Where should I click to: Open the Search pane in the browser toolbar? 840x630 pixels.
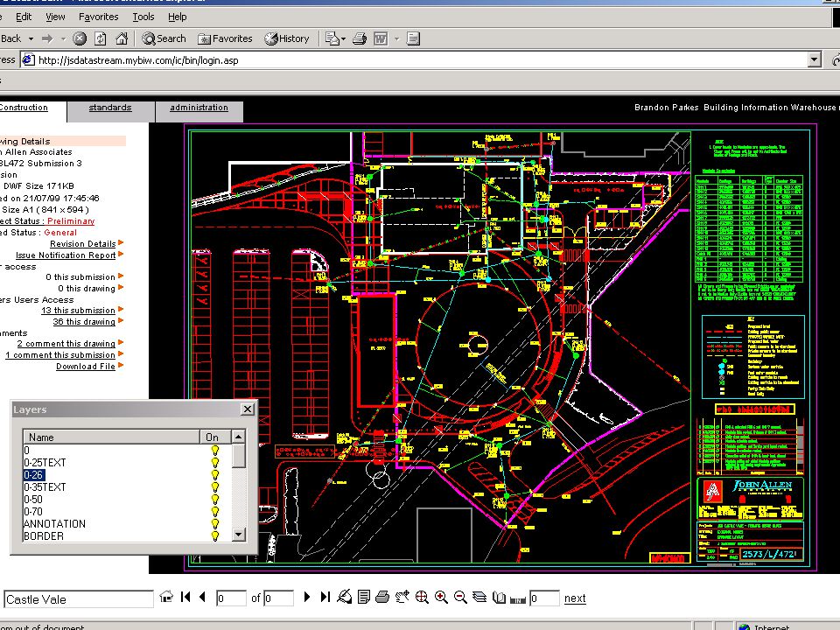[x=164, y=38]
